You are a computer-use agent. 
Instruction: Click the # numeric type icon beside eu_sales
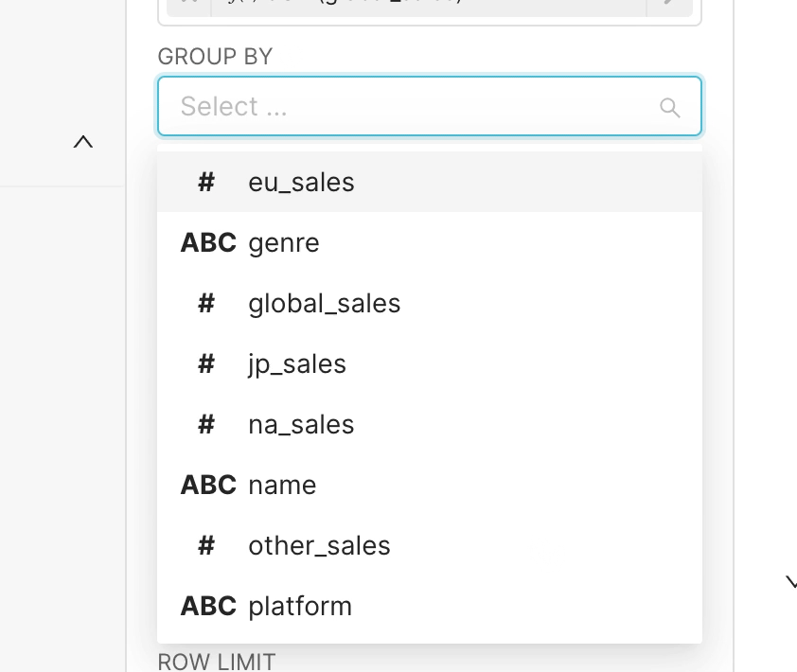[x=206, y=182]
